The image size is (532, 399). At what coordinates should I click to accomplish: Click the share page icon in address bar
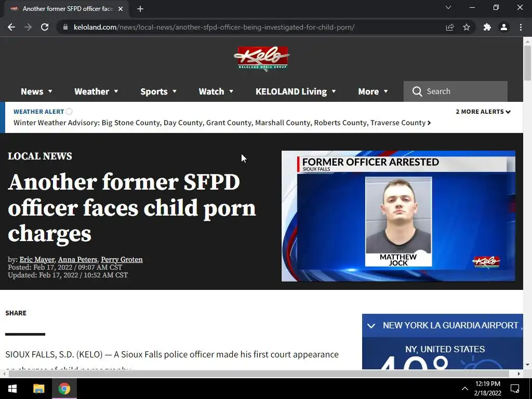(450, 27)
